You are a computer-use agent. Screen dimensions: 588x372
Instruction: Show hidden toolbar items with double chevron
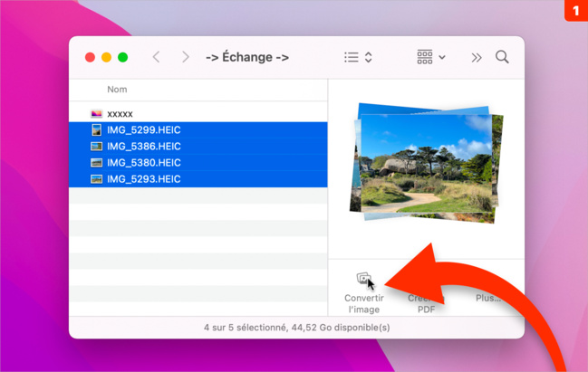click(x=476, y=57)
